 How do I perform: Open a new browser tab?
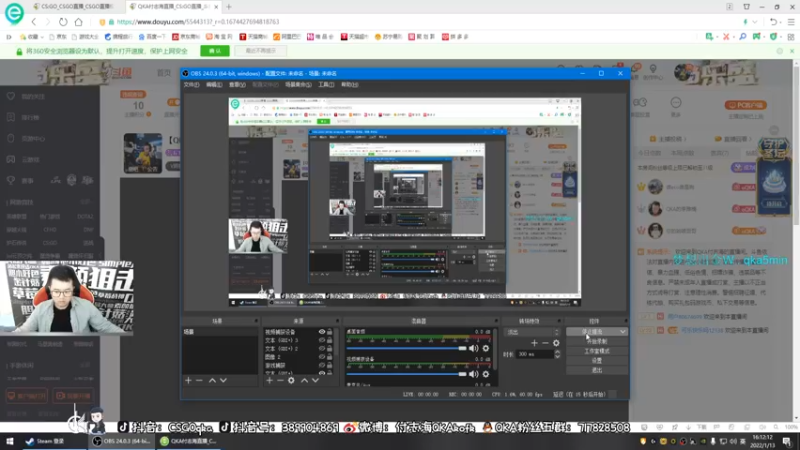pos(229,7)
